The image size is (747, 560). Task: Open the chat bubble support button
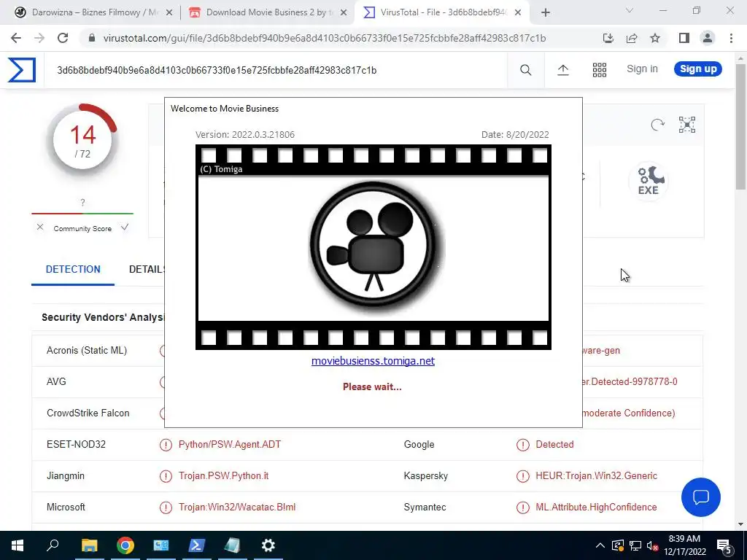701,497
